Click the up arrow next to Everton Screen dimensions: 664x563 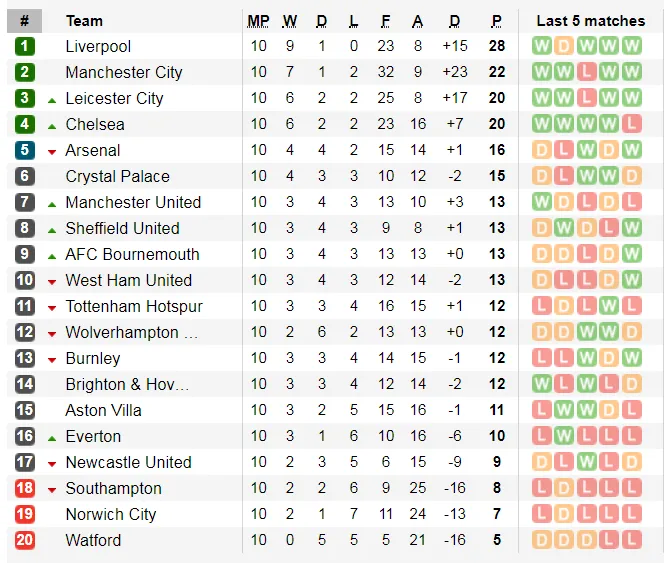[x=52, y=437]
